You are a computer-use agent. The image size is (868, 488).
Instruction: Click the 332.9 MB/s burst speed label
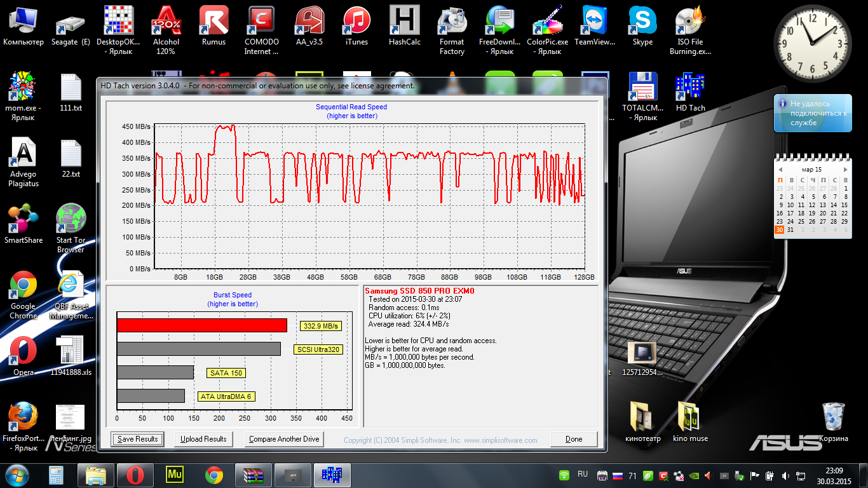[x=322, y=326]
